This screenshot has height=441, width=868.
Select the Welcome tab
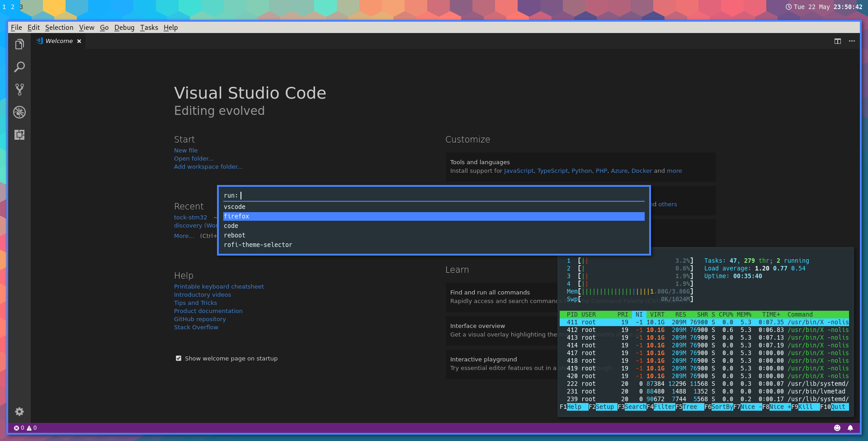[59, 41]
